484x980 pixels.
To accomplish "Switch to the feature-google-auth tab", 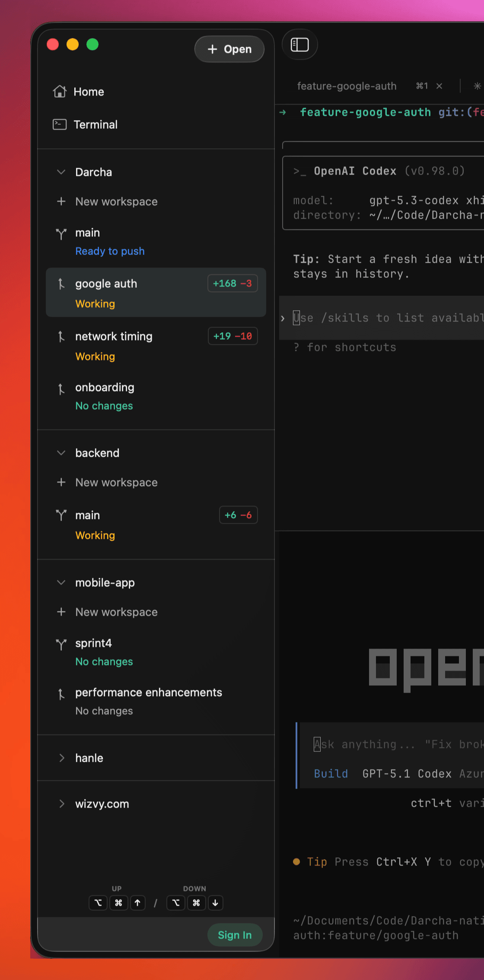I will [347, 86].
